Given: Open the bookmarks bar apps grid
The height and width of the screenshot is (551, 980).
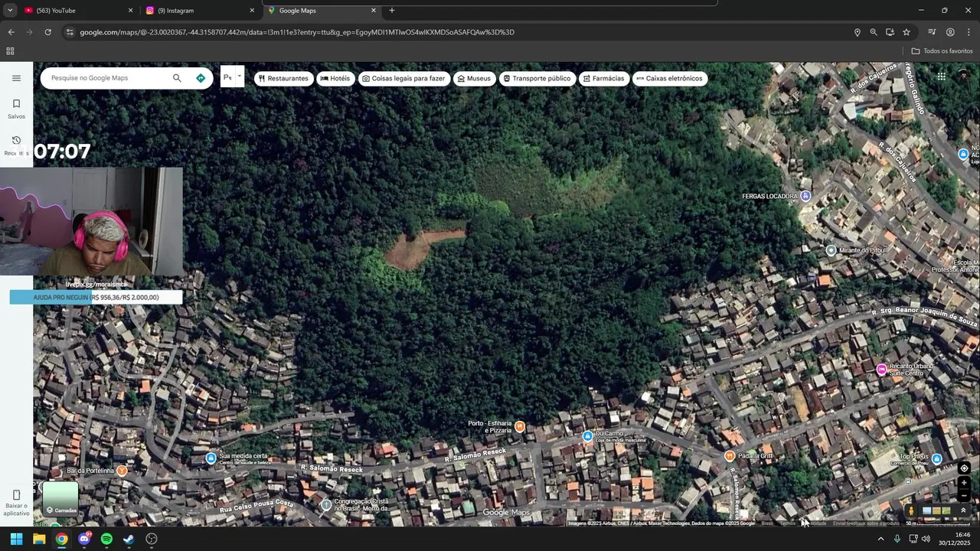Looking at the screenshot, I should [x=10, y=51].
